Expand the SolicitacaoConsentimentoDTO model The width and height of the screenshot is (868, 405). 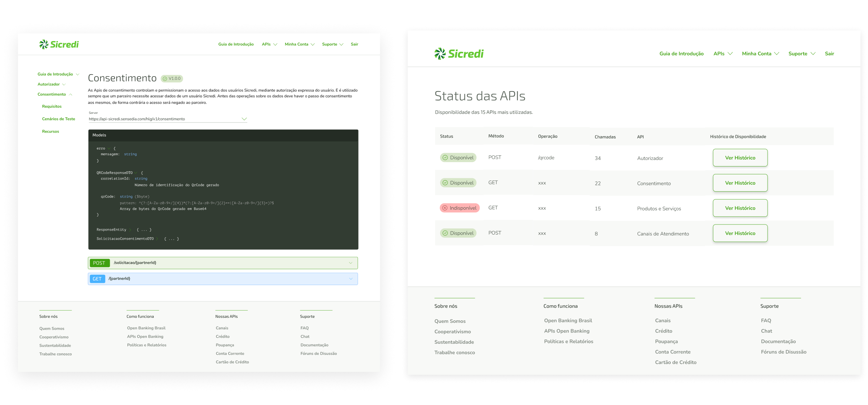coord(157,239)
